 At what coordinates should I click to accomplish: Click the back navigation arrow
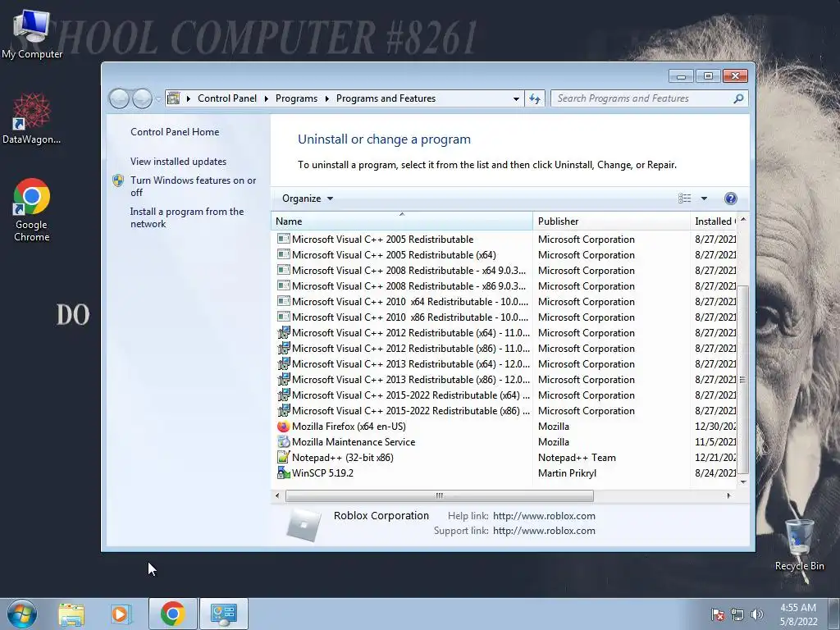pyautogui.click(x=119, y=98)
